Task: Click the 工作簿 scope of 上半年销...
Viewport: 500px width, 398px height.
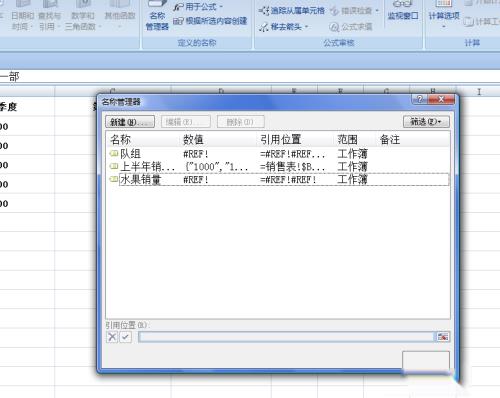Action: (x=352, y=167)
